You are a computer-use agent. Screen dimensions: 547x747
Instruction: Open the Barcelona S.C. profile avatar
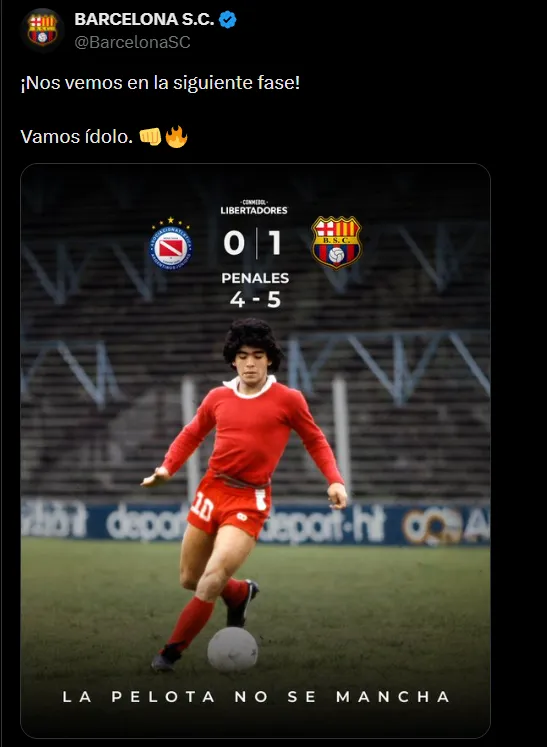(x=42, y=30)
